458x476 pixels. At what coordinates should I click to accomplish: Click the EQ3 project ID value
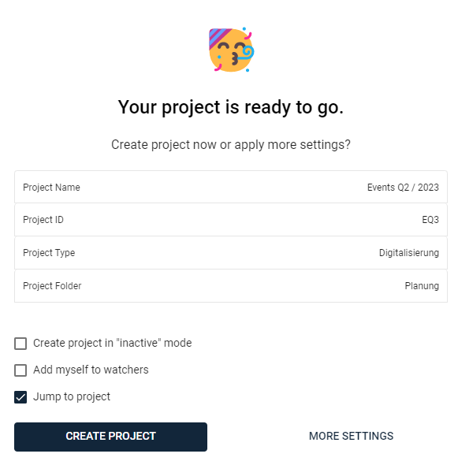pyautogui.click(x=430, y=220)
